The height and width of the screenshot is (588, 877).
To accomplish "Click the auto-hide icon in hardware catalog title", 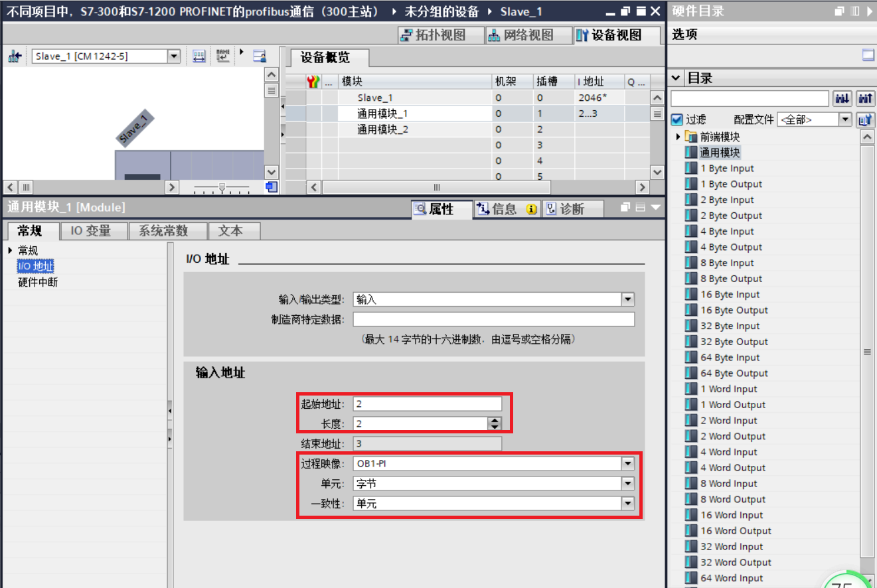I will pos(854,11).
